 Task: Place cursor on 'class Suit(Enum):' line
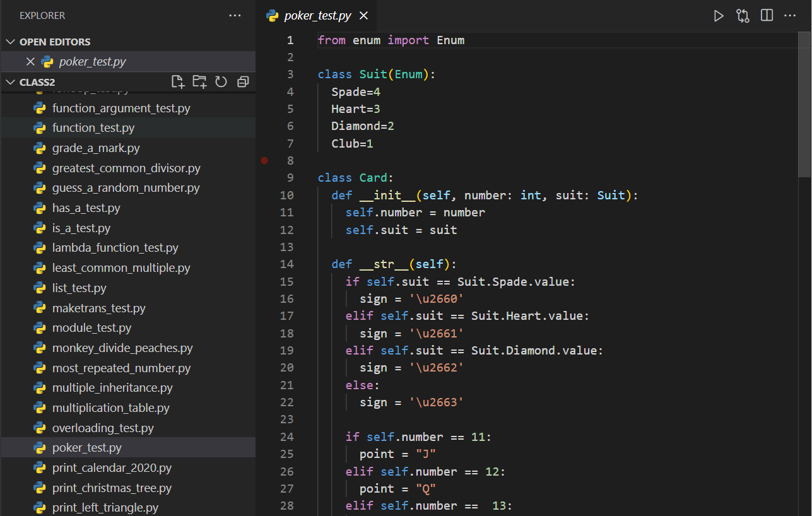pos(377,74)
